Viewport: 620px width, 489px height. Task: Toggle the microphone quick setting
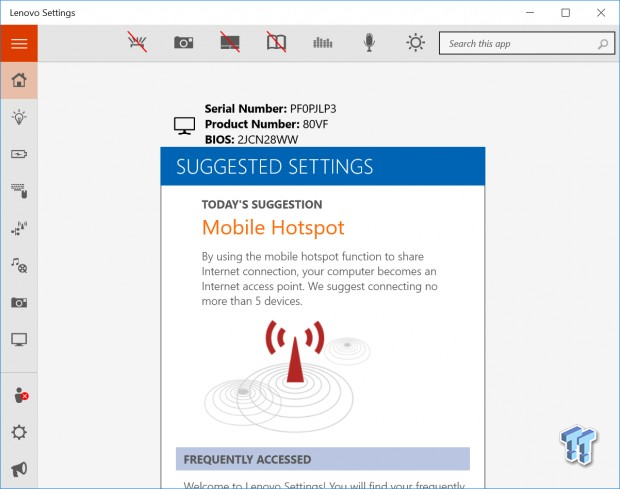(369, 42)
